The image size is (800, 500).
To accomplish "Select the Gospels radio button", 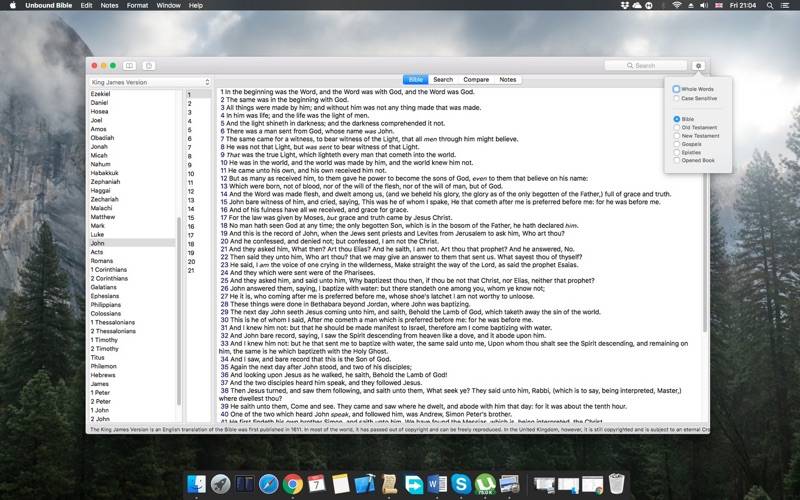I will pos(677,144).
